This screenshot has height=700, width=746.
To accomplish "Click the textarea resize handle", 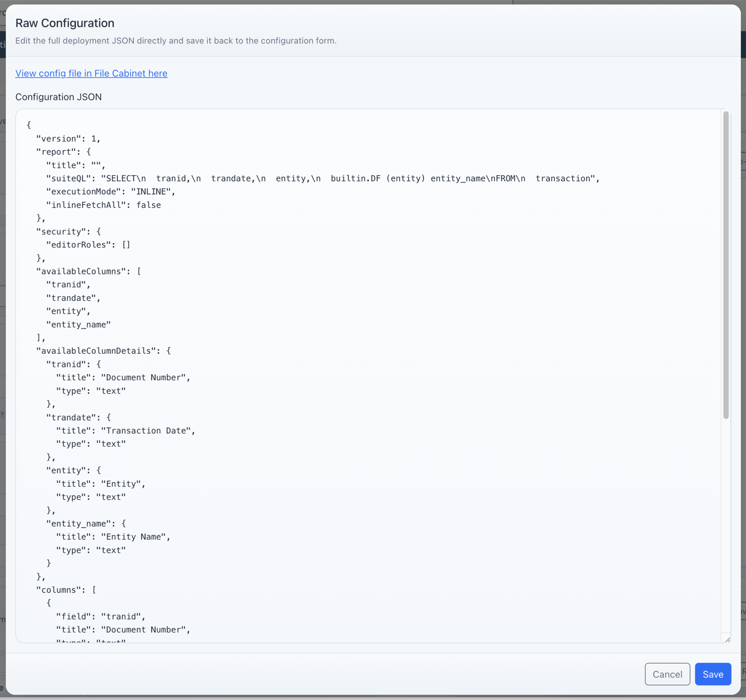I will 727,639.
